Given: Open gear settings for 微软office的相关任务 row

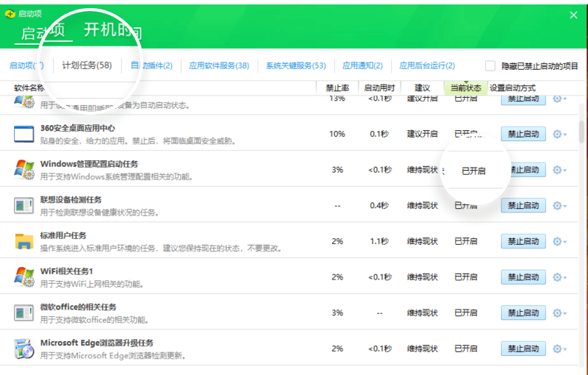Looking at the screenshot, I should (559, 312).
